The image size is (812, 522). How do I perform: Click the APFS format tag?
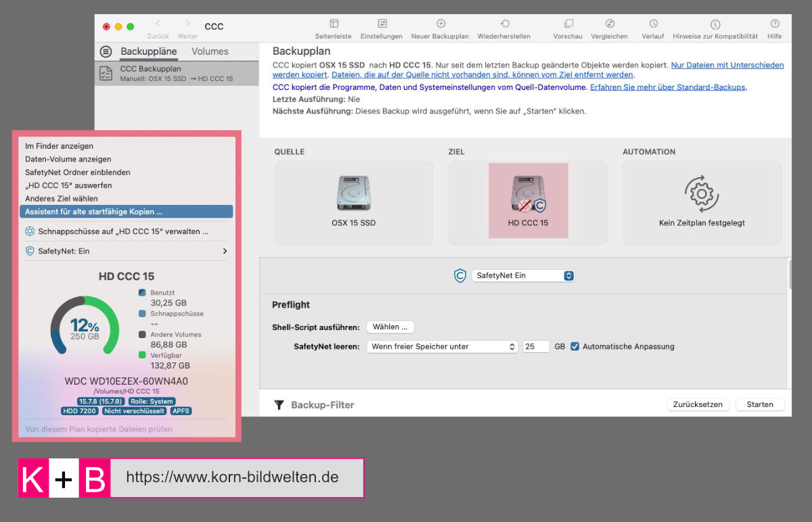coord(181,410)
